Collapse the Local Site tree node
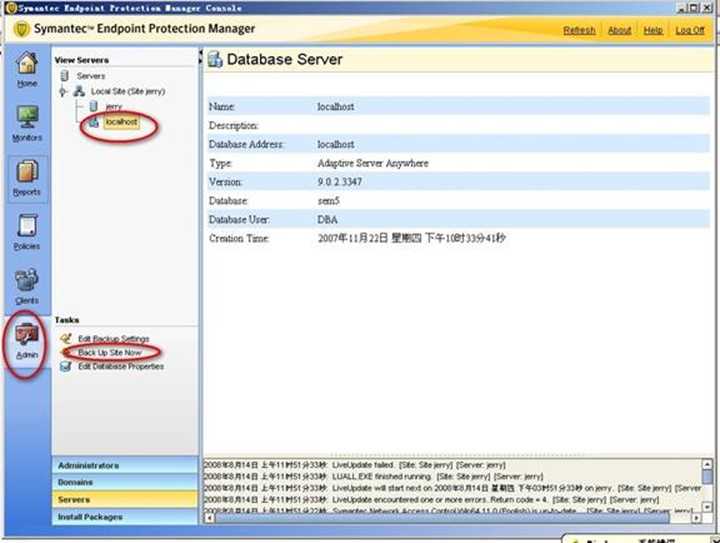The width and height of the screenshot is (720, 543). 63,91
